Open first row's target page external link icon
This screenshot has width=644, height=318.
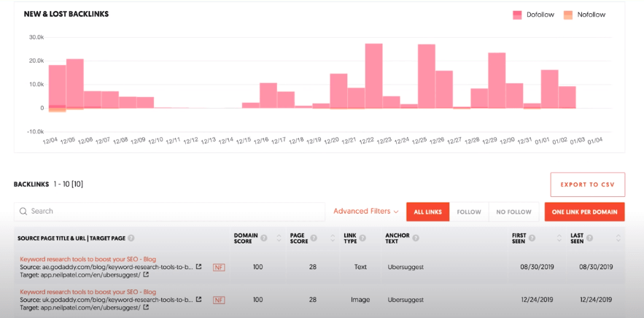[x=146, y=275]
